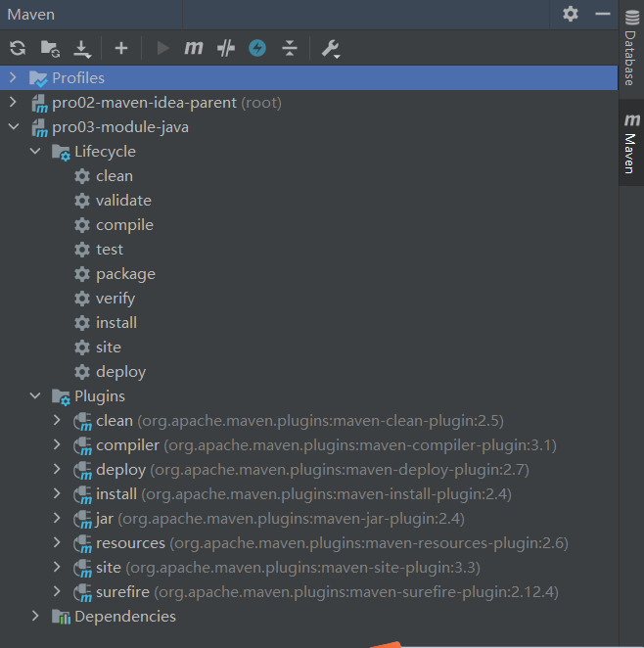Image resolution: width=644 pixels, height=648 pixels.
Task: Collapse the Plugins folder
Action: [x=35, y=395]
